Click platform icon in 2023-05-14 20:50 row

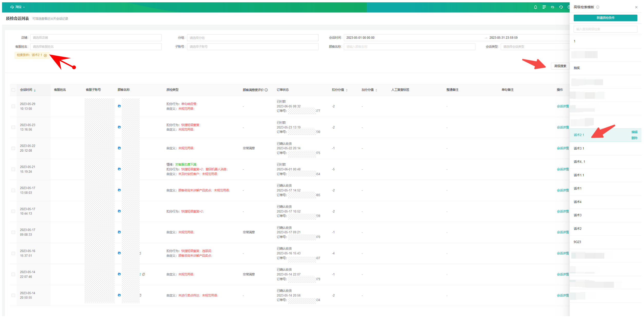119,295
